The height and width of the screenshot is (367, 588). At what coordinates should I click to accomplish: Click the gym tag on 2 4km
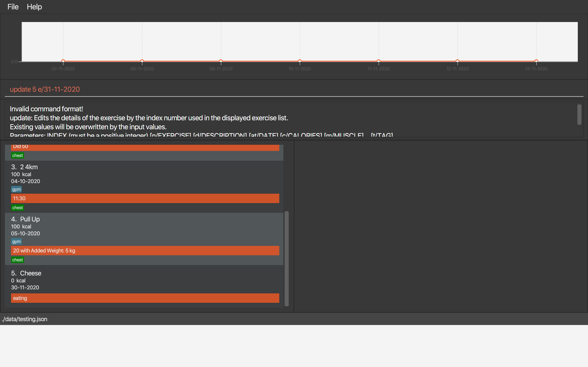coord(16,189)
